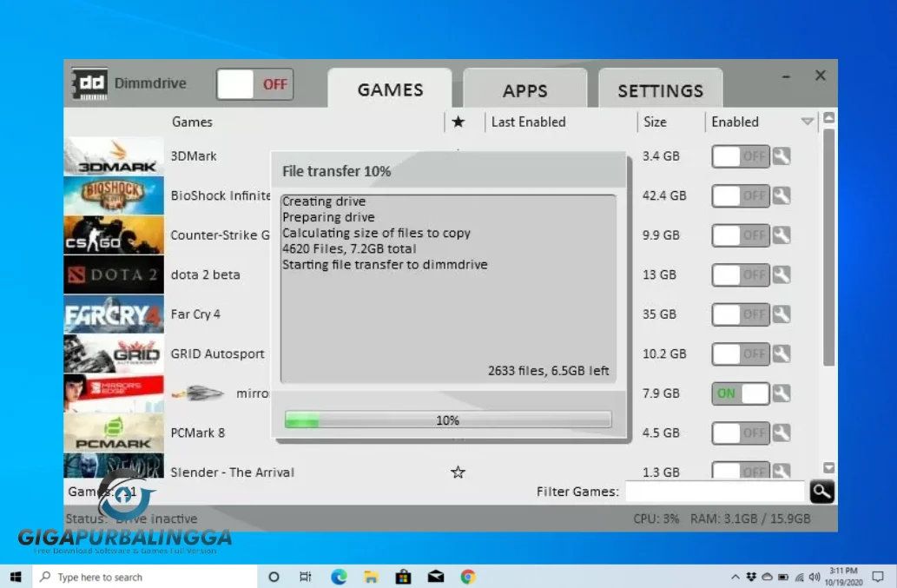Switch to the GAMES tab
The image size is (897, 588).
point(390,89)
